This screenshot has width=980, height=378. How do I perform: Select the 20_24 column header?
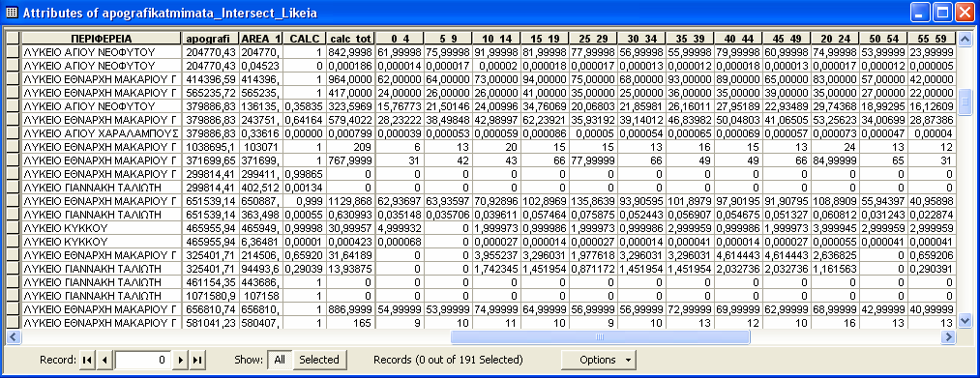point(834,39)
